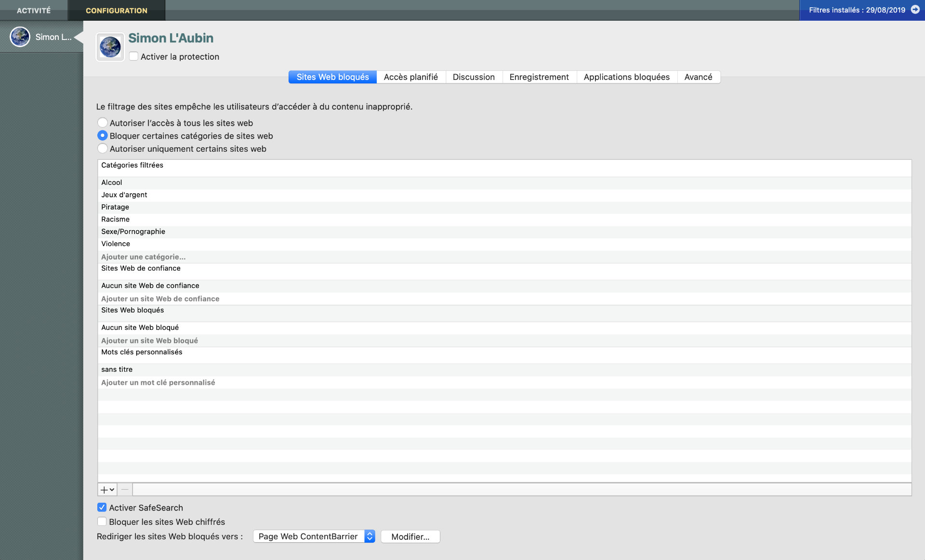Image resolution: width=925 pixels, height=560 pixels.
Task: Select the Sexe/Pornographie category row
Action: coord(504,232)
